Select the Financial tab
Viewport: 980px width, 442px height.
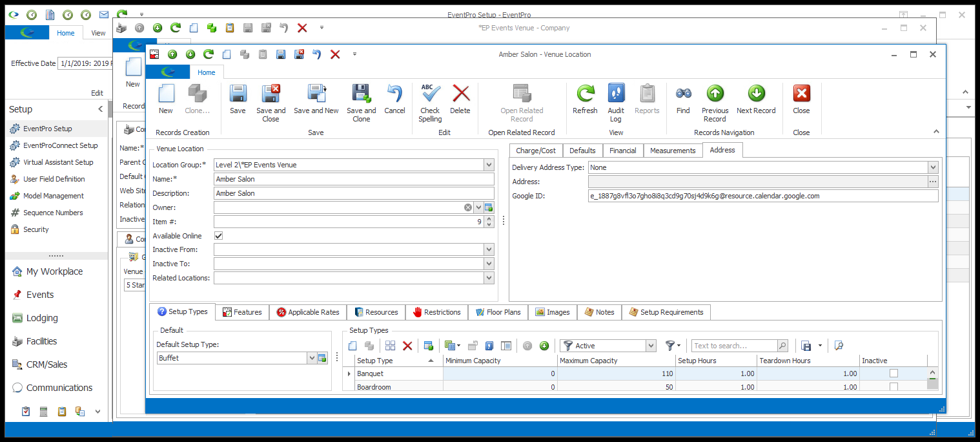click(623, 151)
